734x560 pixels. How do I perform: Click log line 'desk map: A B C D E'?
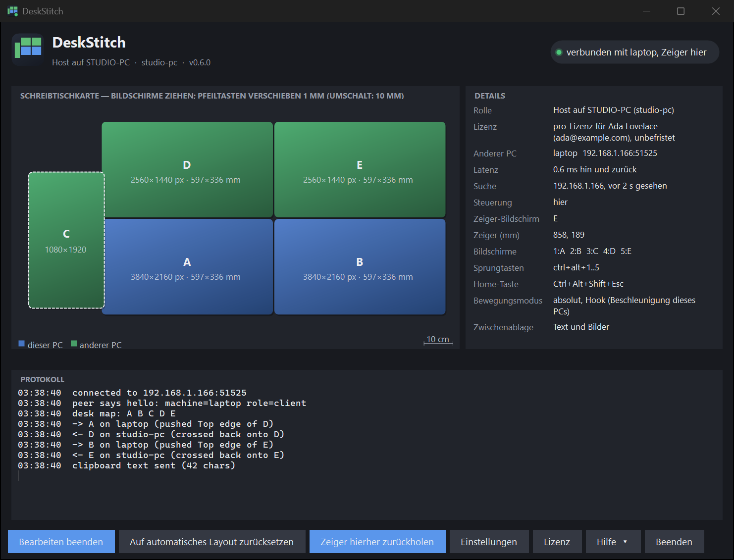(124, 413)
